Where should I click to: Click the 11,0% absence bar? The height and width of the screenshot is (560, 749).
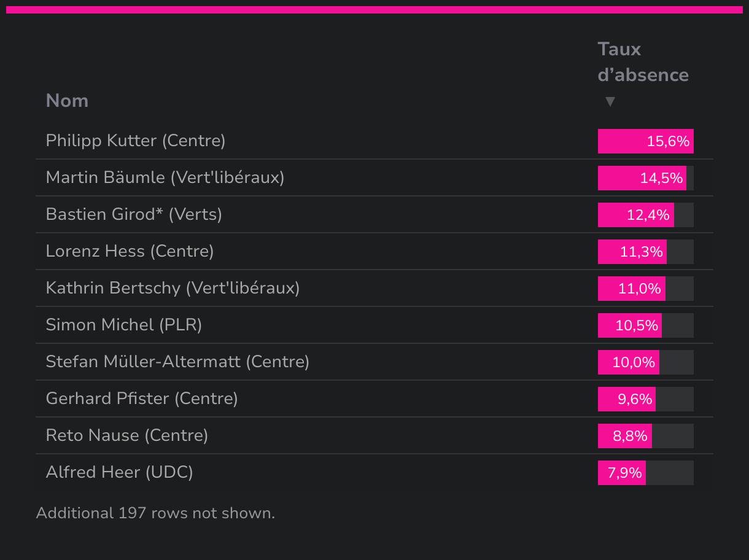coord(632,289)
